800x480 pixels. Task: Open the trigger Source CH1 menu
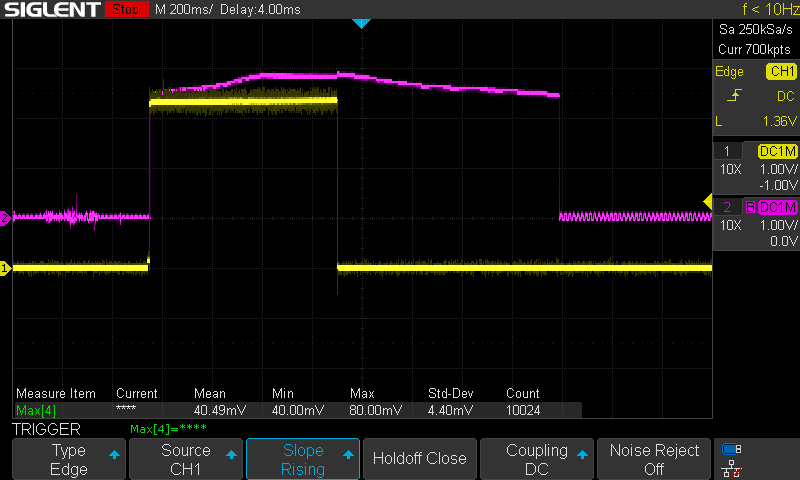[186, 459]
